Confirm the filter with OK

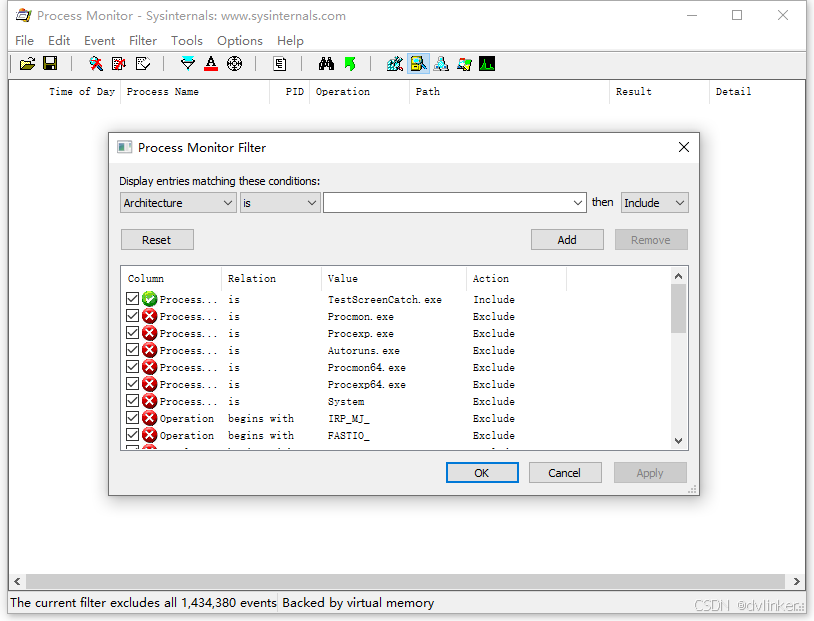pos(482,472)
